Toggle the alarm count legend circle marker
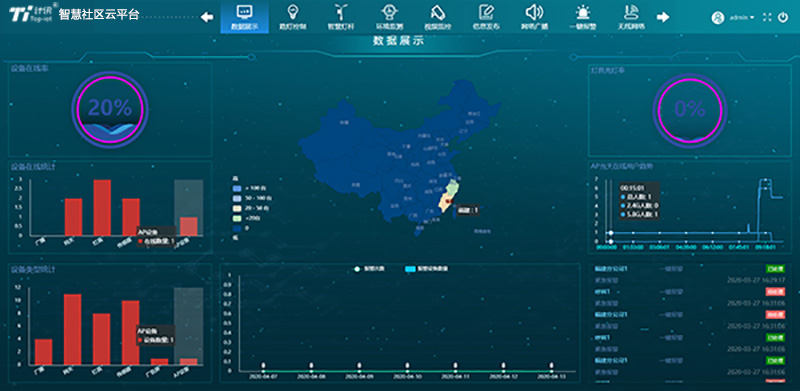The width and height of the screenshot is (800, 391). tap(357, 268)
